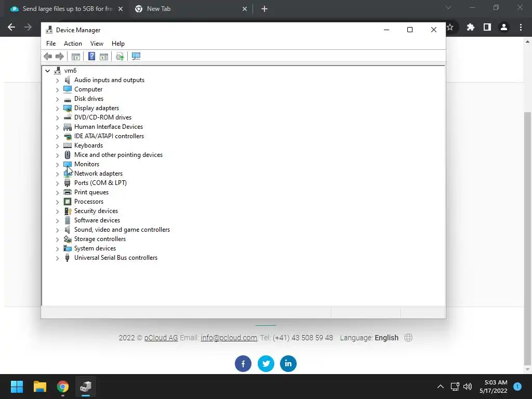Click the Forward arrow in Device Manager toolbar
The width and height of the screenshot is (532, 399).
[60, 56]
